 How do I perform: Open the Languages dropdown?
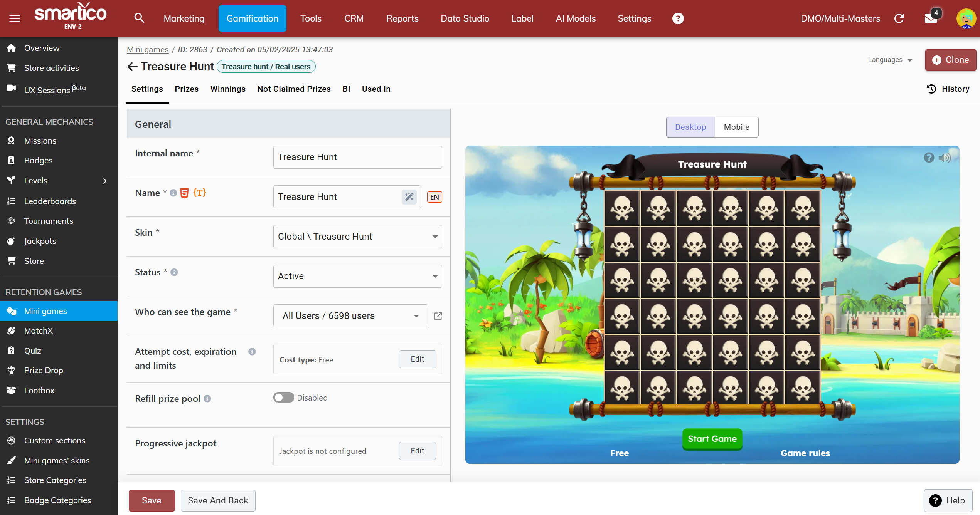(x=889, y=60)
